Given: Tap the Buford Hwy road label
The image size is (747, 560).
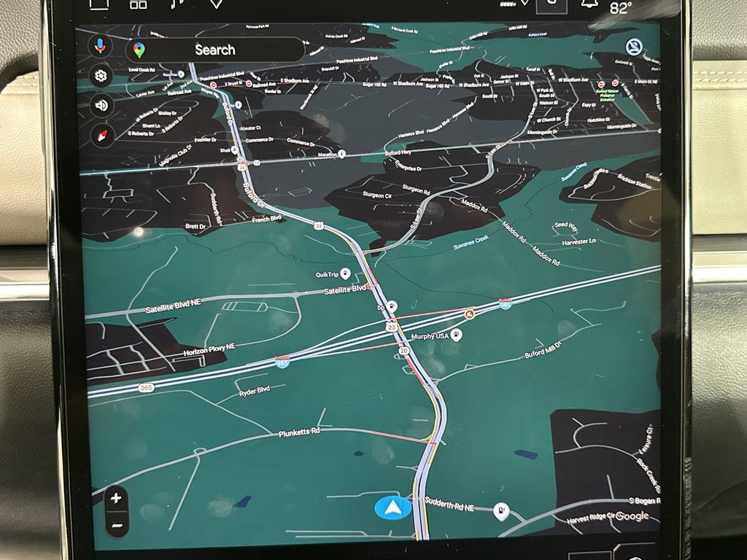Looking at the screenshot, I should (x=398, y=153).
